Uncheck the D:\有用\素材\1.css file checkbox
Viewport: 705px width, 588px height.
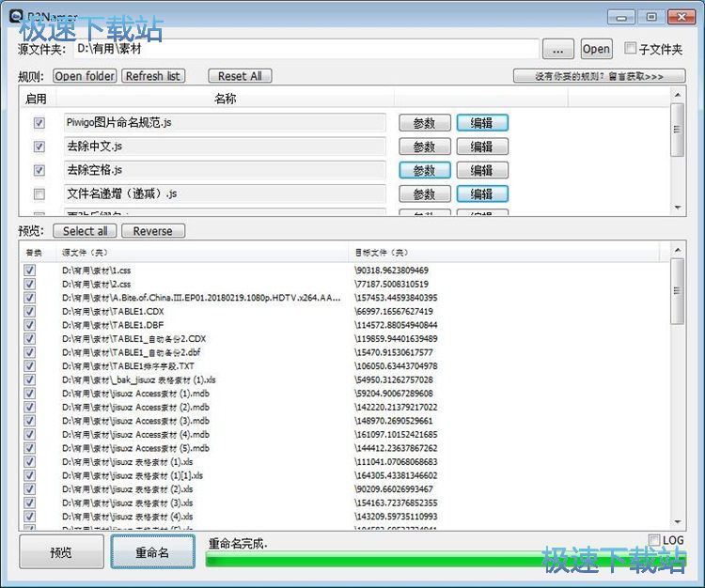point(29,271)
